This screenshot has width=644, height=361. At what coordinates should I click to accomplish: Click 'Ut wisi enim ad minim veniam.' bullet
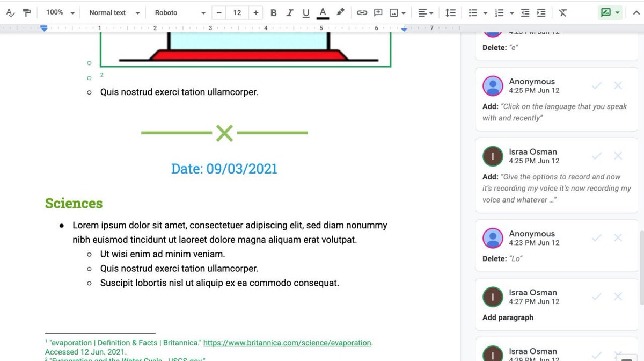pyautogui.click(x=163, y=254)
